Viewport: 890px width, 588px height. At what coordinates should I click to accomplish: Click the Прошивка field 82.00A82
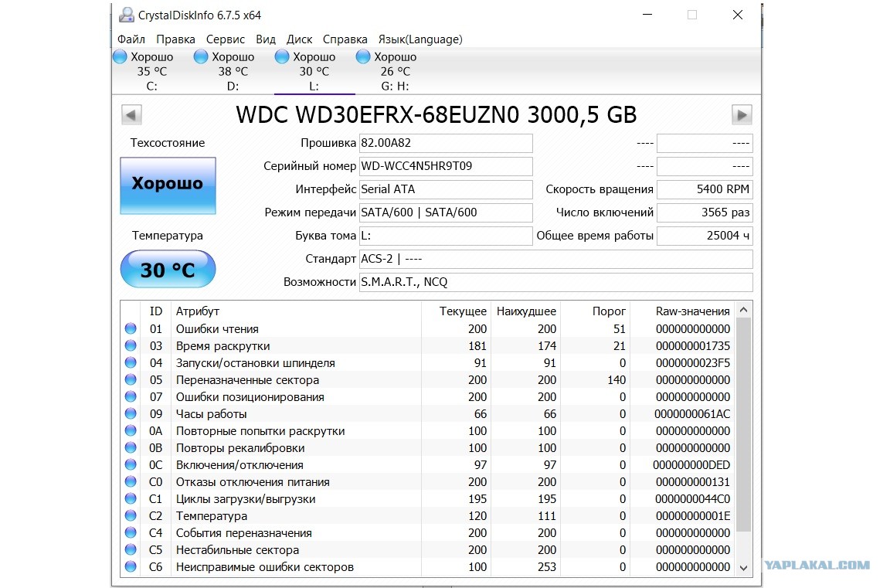[446, 143]
